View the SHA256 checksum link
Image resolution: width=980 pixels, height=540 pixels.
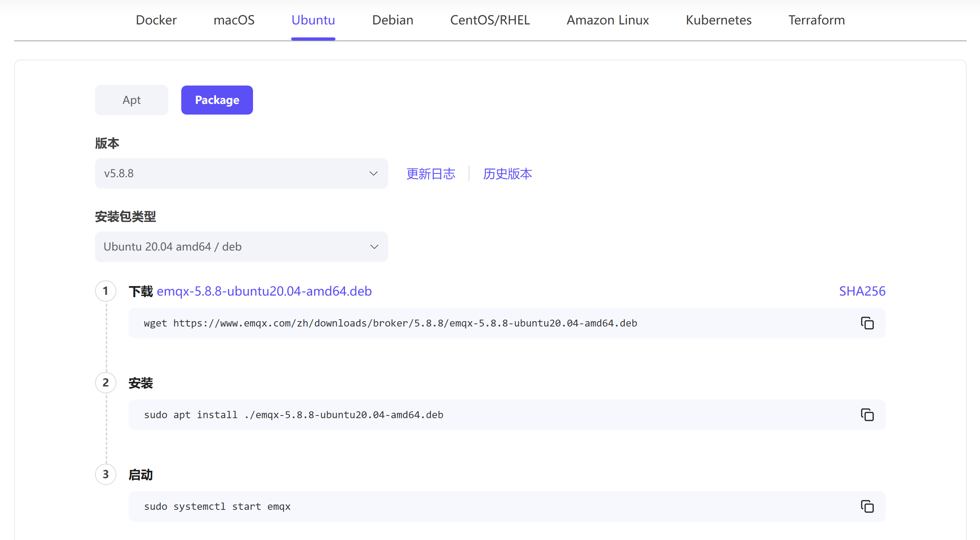point(862,291)
